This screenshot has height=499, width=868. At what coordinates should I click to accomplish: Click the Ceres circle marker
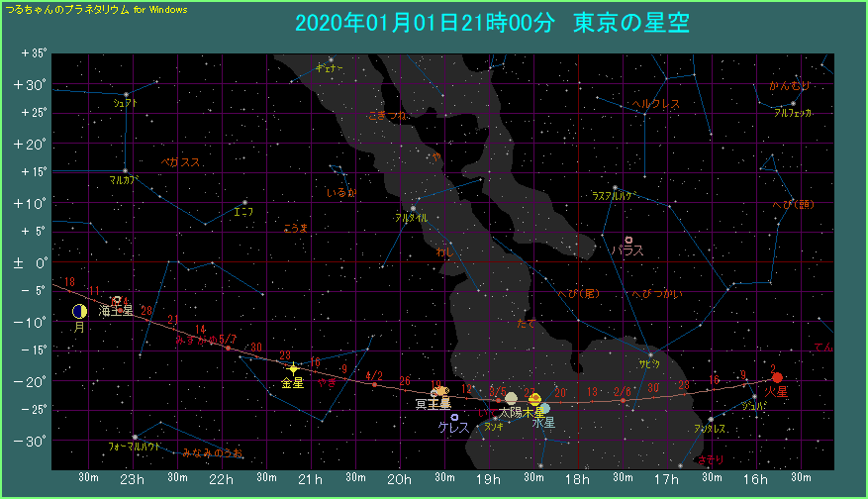(x=454, y=417)
